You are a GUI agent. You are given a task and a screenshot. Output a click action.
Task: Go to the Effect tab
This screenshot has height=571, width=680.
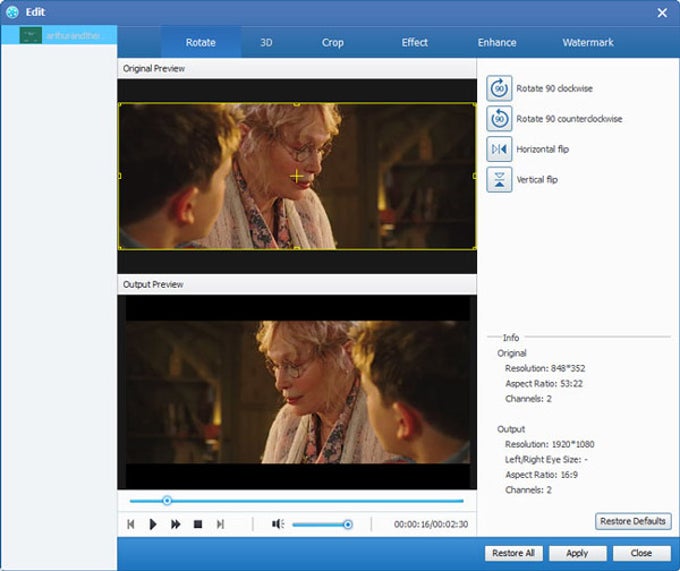(415, 42)
